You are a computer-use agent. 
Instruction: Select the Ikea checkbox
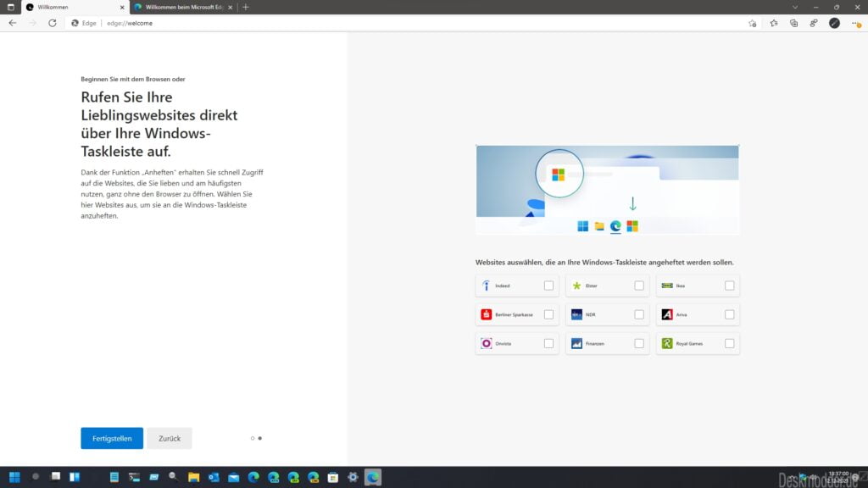729,286
